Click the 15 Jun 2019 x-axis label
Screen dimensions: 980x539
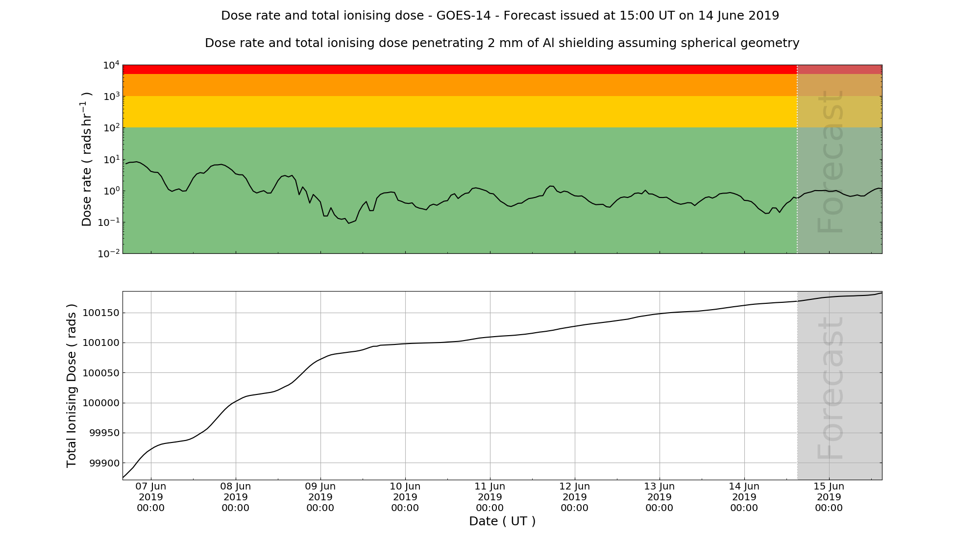(829, 497)
